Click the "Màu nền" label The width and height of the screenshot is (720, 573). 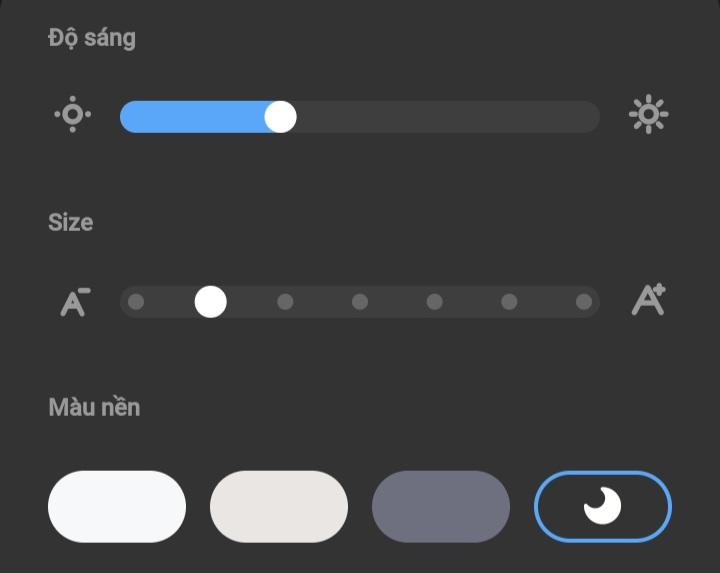[94, 408]
